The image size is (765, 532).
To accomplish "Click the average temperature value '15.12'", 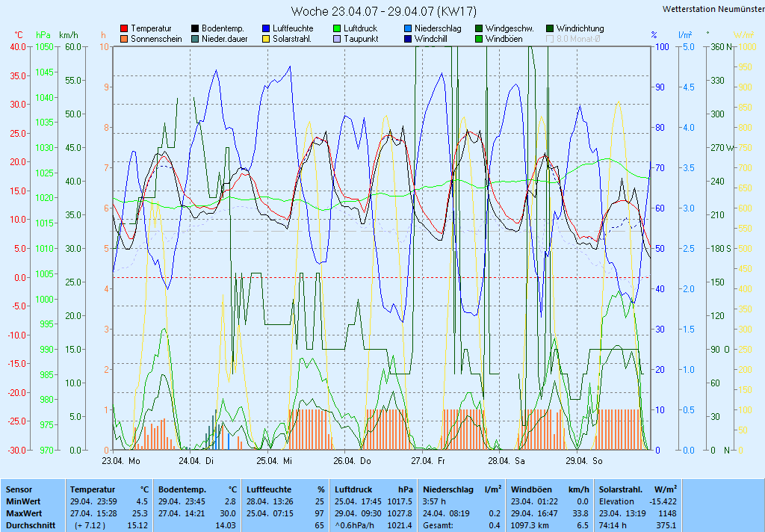I will point(137,526).
